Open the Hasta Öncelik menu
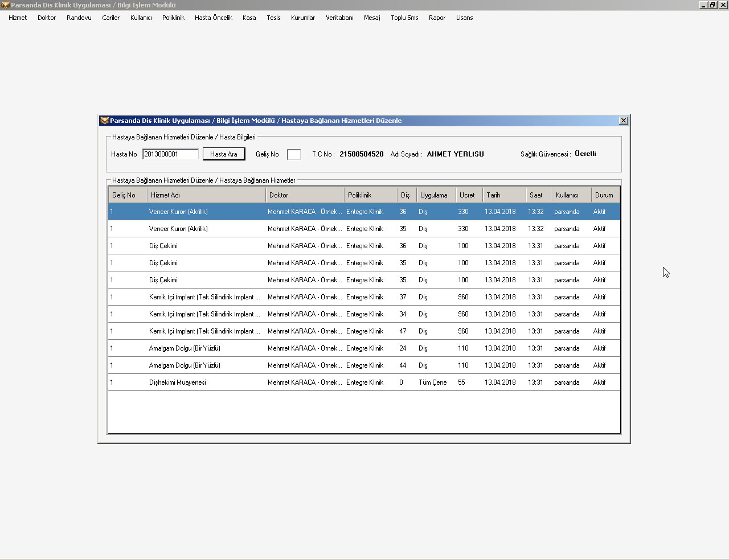The image size is (729, 560). coord(214,18)
